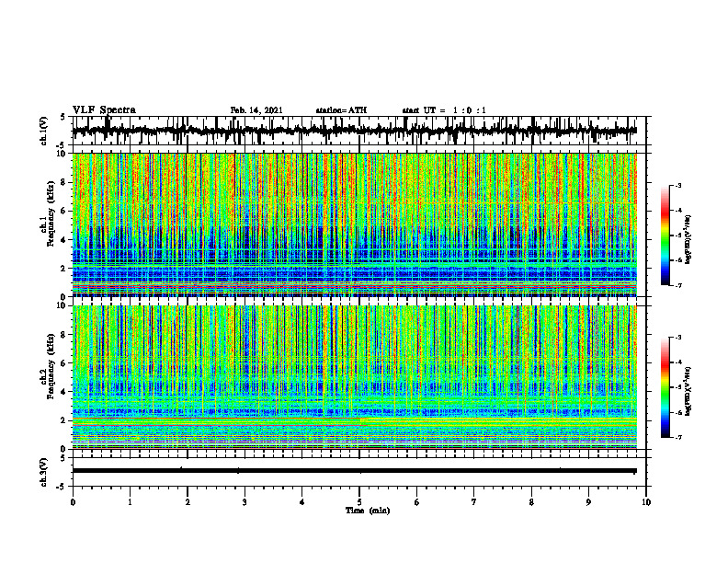Select the "start UT = 1 : 0 : 1" text
The height and width of the screenshot is (563, 728).
tap(444, 110)
